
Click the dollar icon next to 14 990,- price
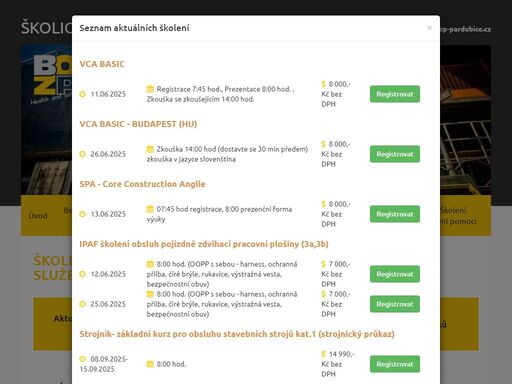323,354
